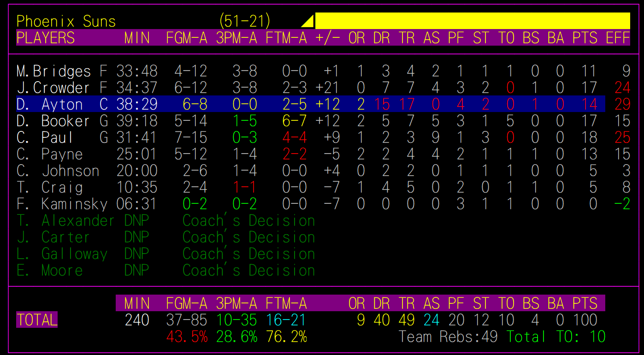Image resolution: width=644 pixels, height=355 pixels.
Task: Click Crowder's efficiency value 24
Action: pos(622,88)
